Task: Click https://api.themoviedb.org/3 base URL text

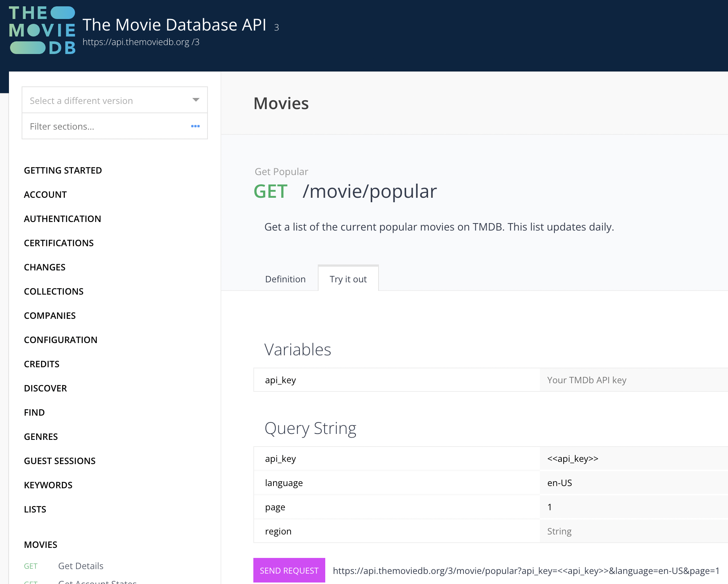Action: 141,42
